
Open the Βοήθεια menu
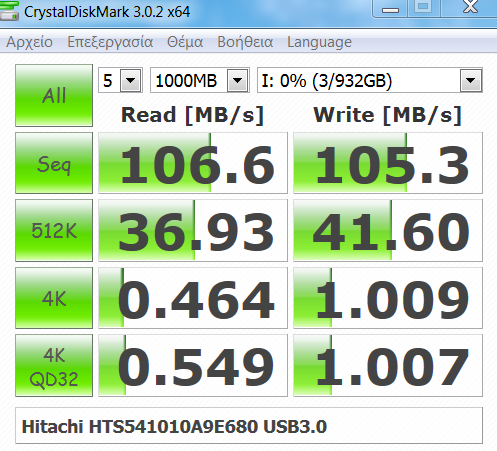[x=245, y=42]
